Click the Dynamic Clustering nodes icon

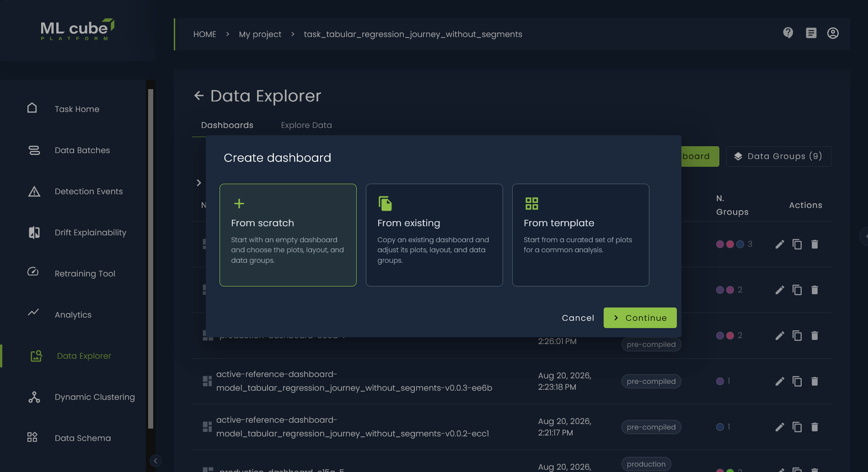tap(34, 397)
